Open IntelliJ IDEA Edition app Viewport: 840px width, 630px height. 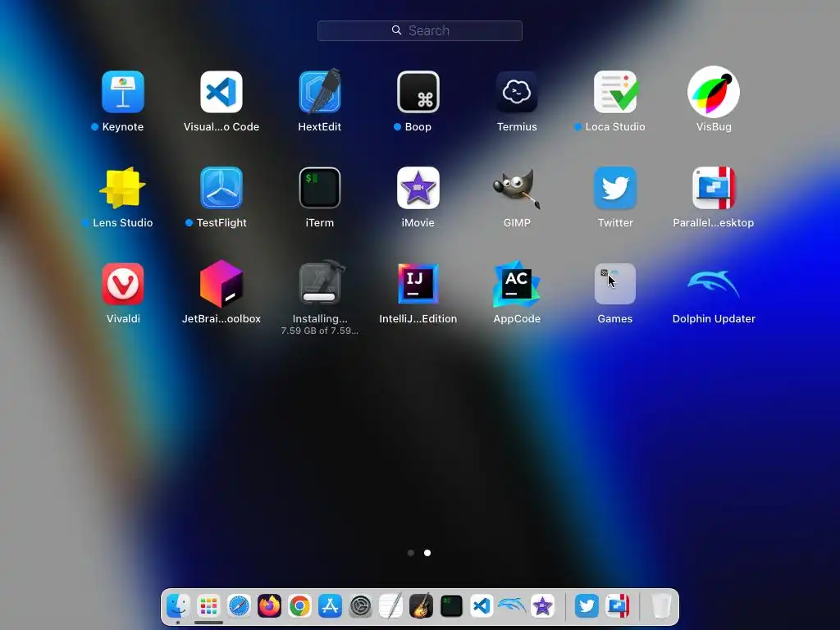point(418,284)
